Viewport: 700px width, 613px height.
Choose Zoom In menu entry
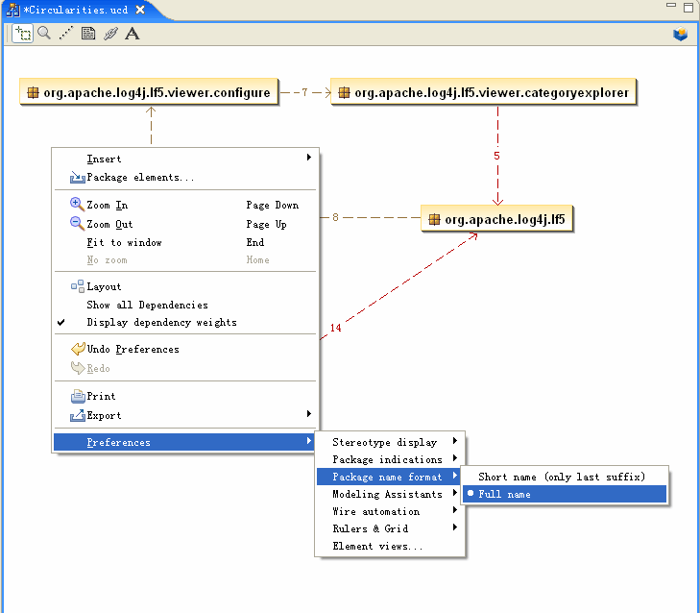tap(184, 205)
